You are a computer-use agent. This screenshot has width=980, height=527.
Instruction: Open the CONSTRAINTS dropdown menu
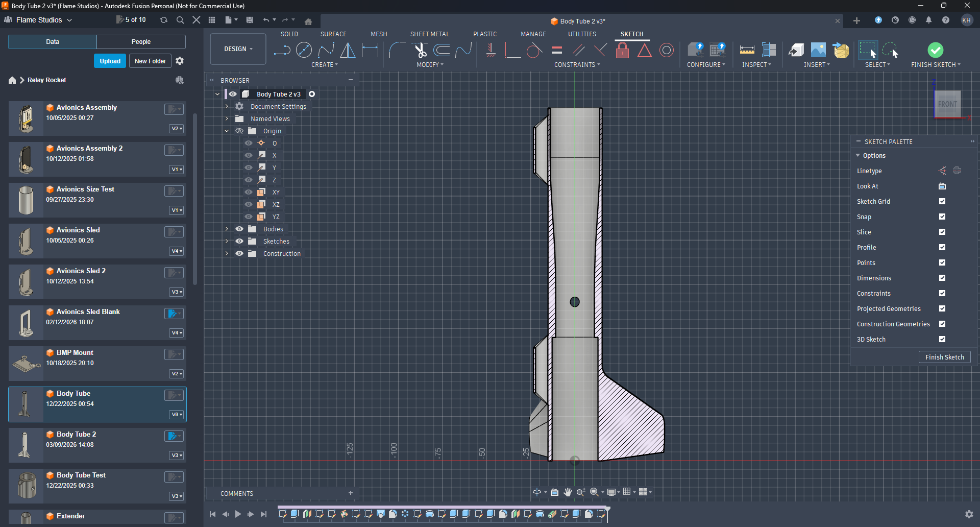click(577, 65)
